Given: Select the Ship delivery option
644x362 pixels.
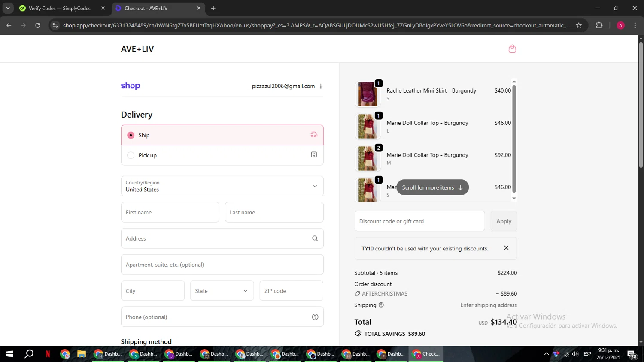Looking at the screenshot, I should tap(222, 135).
